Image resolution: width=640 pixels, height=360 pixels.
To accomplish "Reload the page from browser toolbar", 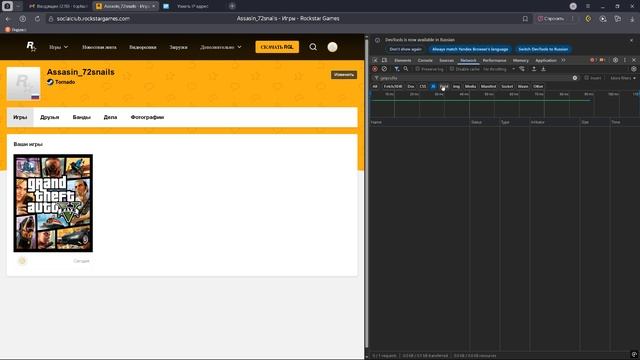I will tap(37, 19).
